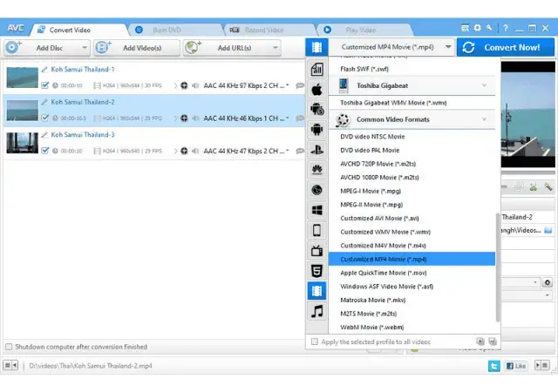Select the video film strip category icon
Viewport: 558px width, 392px height.
tap(316, 291)
